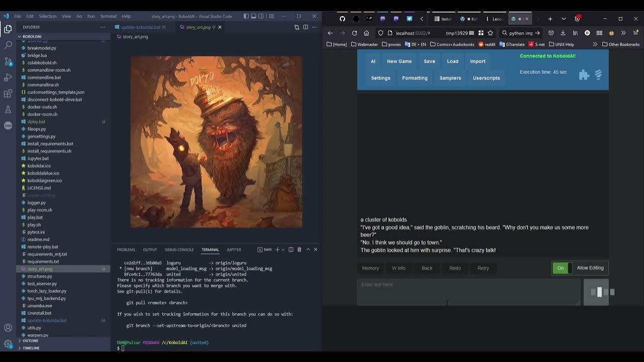The image size is (644, 362).
Task: Open the Run and Debug view
Action: [x=8, y=77]
